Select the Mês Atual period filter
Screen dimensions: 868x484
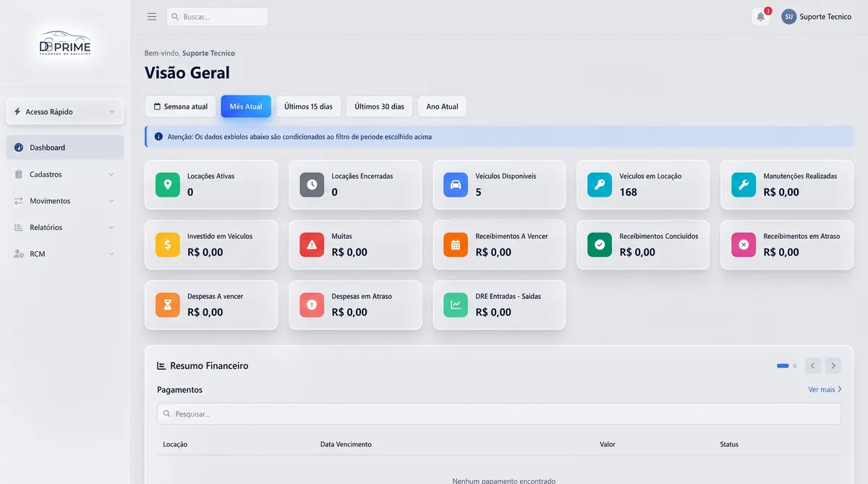pos(246,106)
